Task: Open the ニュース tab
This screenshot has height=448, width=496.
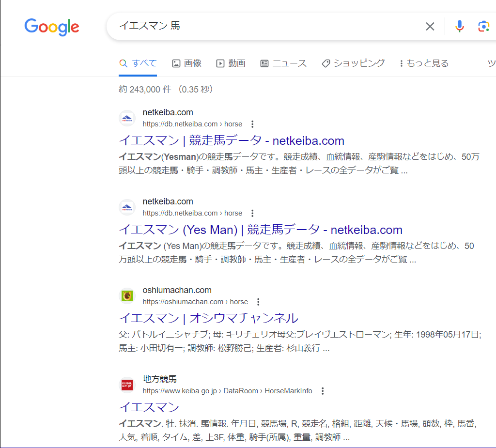Action: pos(283,63)
